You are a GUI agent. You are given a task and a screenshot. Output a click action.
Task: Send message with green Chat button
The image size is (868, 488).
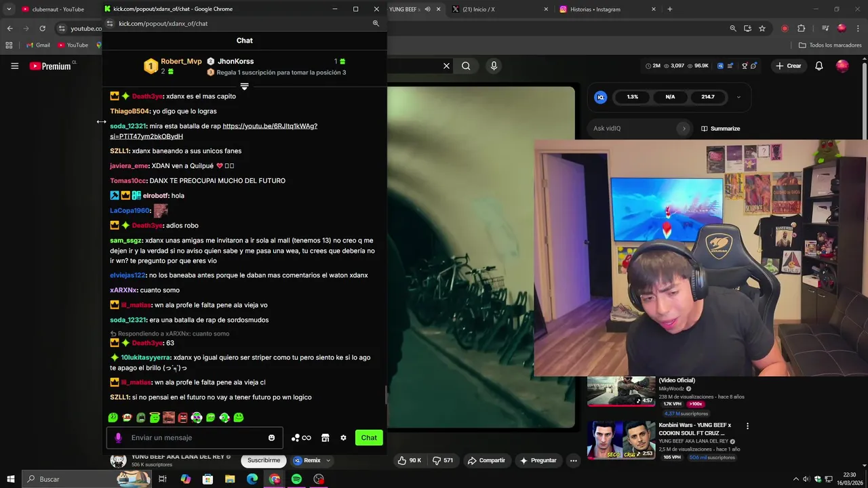369,438
